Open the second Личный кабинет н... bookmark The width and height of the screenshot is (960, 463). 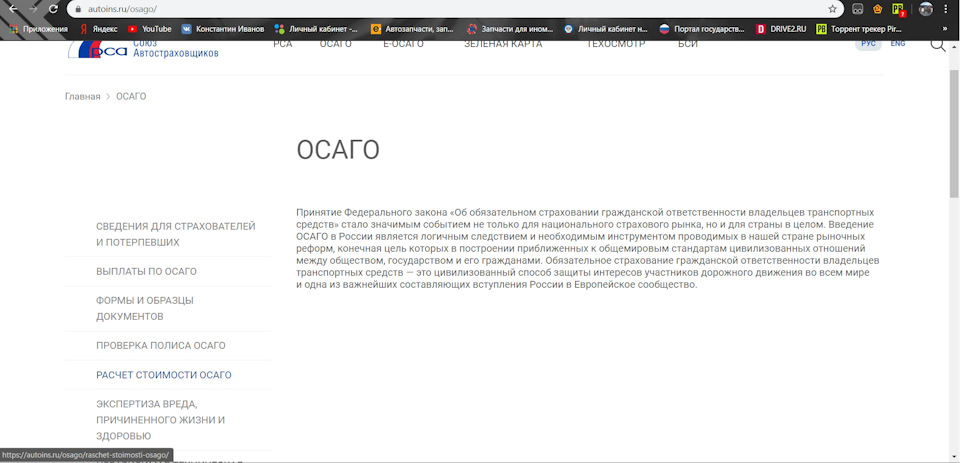(x=606, y=29)
